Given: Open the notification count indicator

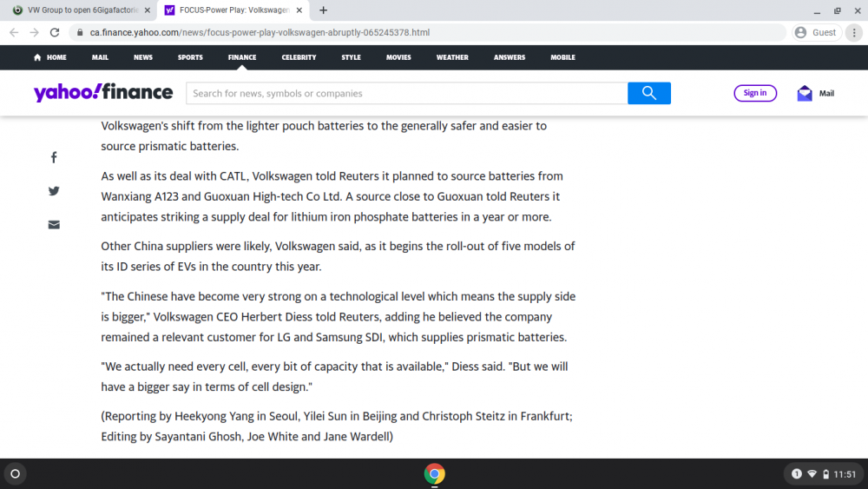Looking at the screenshot, I should [x=797, y=474].
